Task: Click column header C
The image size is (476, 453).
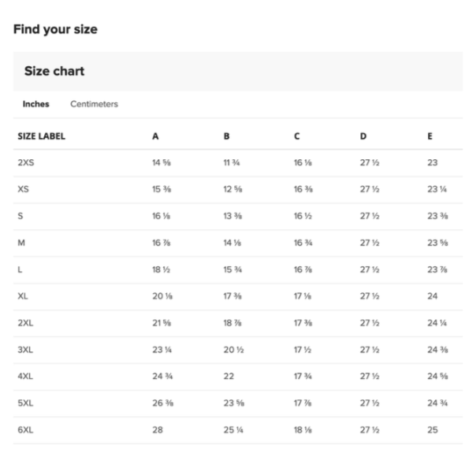Action: (x=296, y=136)
